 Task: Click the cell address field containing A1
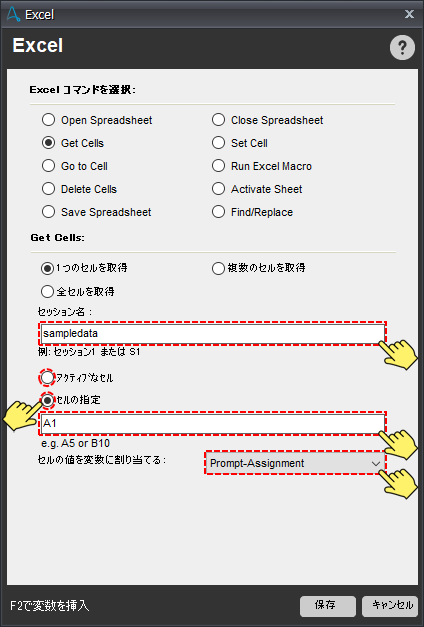212,423
